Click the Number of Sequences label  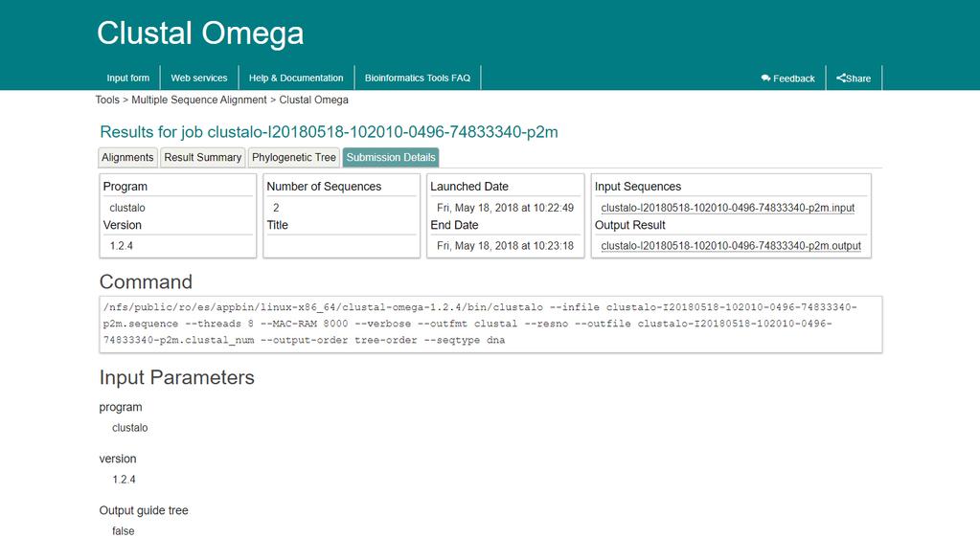tap(324, 187)
